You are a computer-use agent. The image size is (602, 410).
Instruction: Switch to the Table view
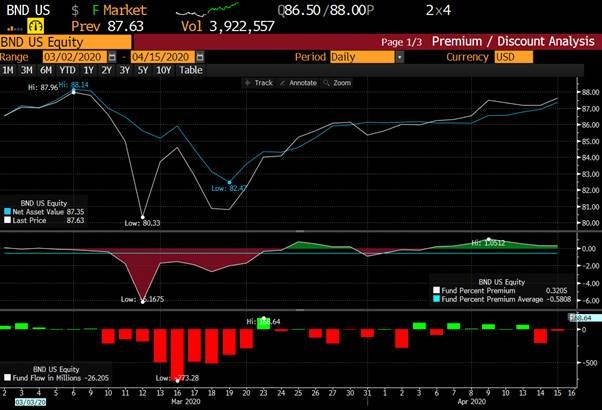pos(191,70)
